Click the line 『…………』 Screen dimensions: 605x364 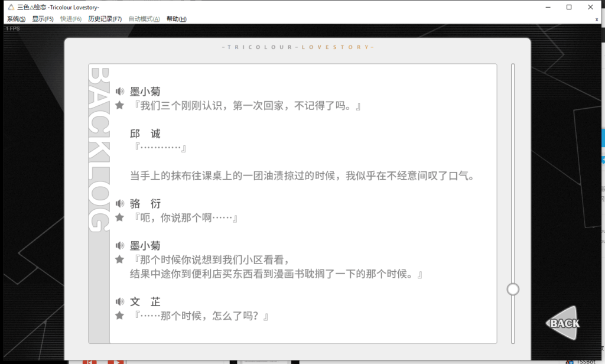pos(160,148)
